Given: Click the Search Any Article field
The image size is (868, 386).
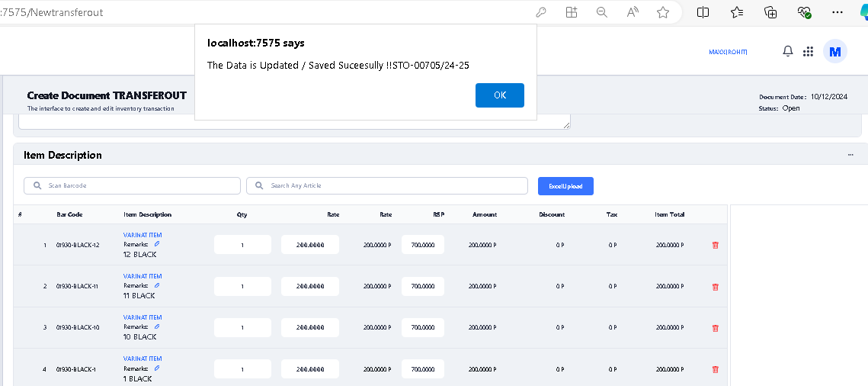Looking at the screenshot, I should pyautogui.click(x=387, y=186).
